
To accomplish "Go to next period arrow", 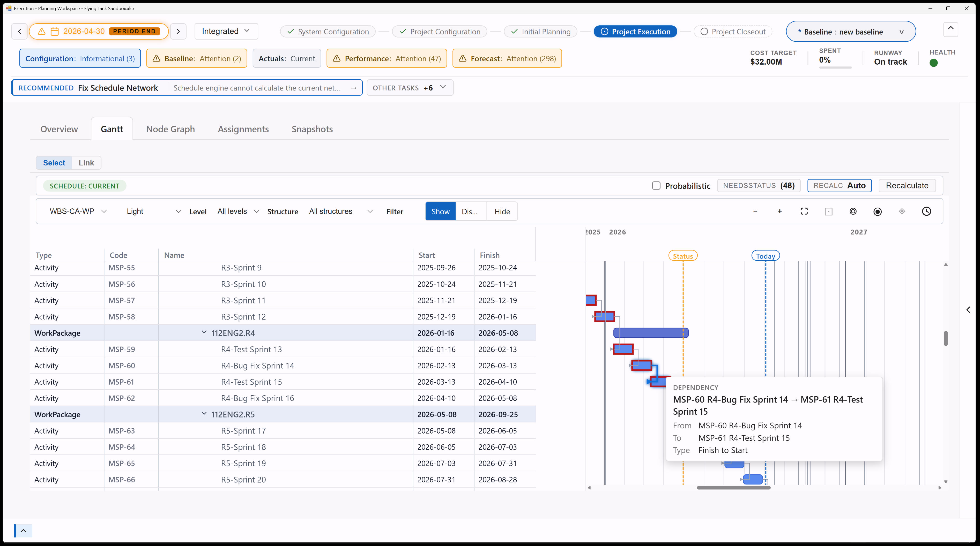I will (178, 31).
